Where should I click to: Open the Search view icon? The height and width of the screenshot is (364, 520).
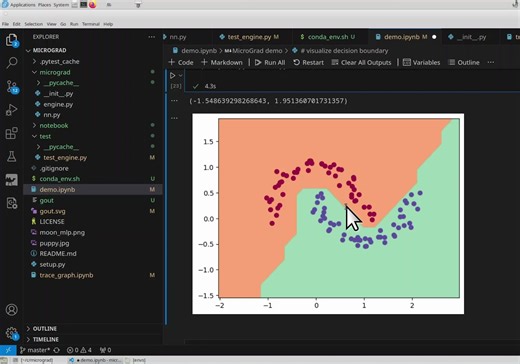[x=12, y=62]
